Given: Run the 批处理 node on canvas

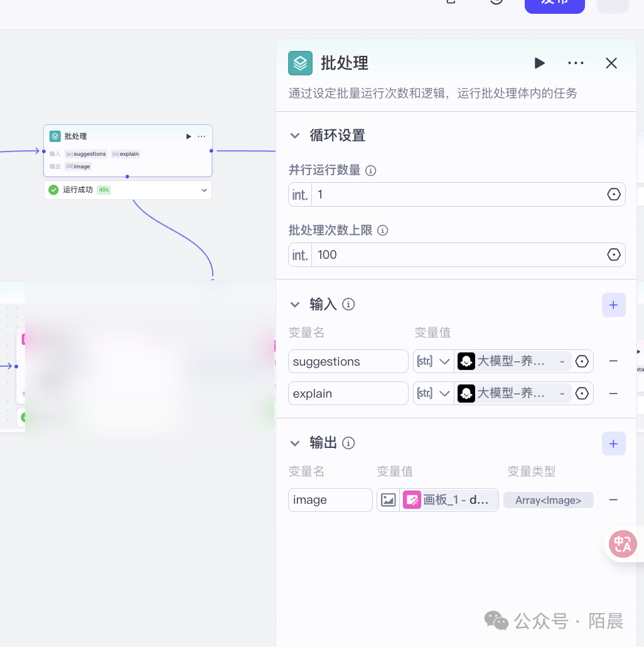Looking at the screenshot, I should tap(188, 136).
